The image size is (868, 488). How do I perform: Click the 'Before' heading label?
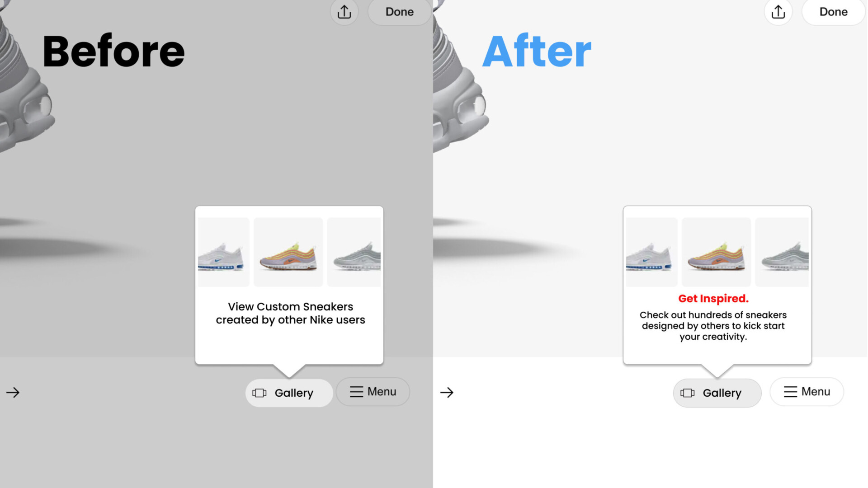pos(113,51)
